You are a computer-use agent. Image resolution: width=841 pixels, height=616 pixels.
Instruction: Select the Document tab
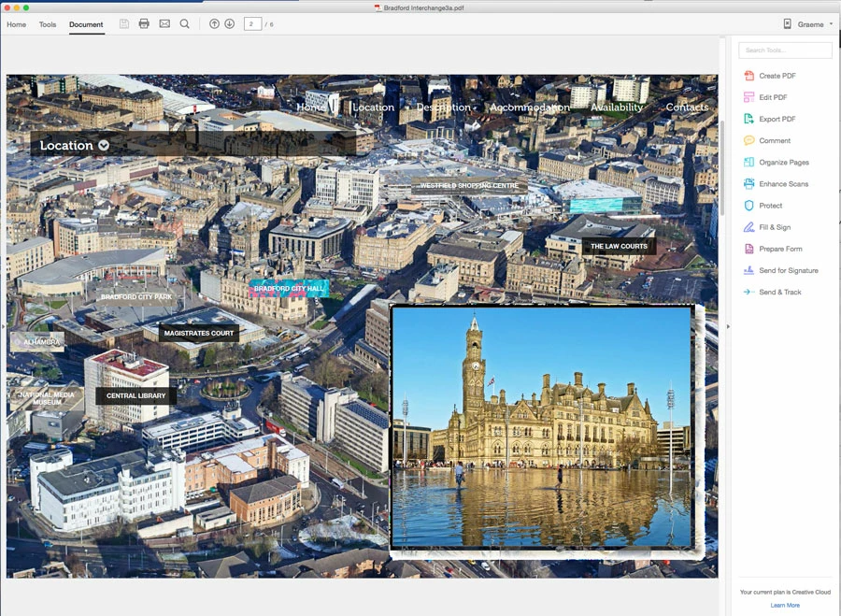pyautogui.click(x=86, y=24)
